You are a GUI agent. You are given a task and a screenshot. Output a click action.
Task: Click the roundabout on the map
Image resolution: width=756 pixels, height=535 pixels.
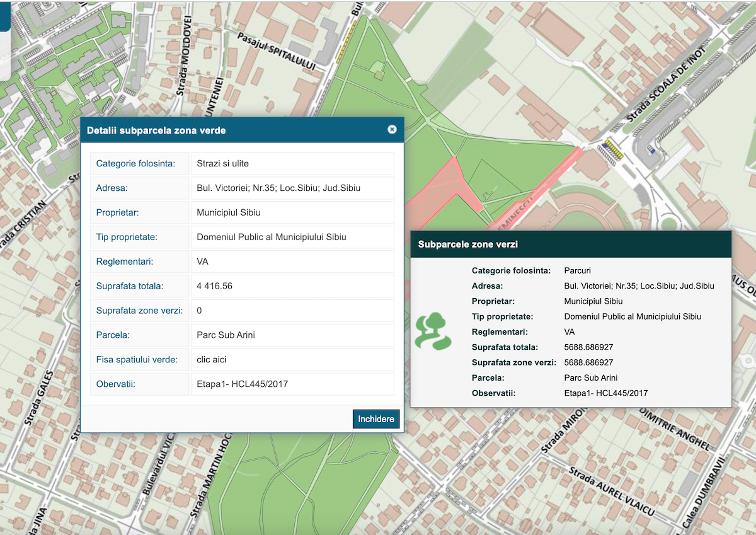[x=669, y=222]
